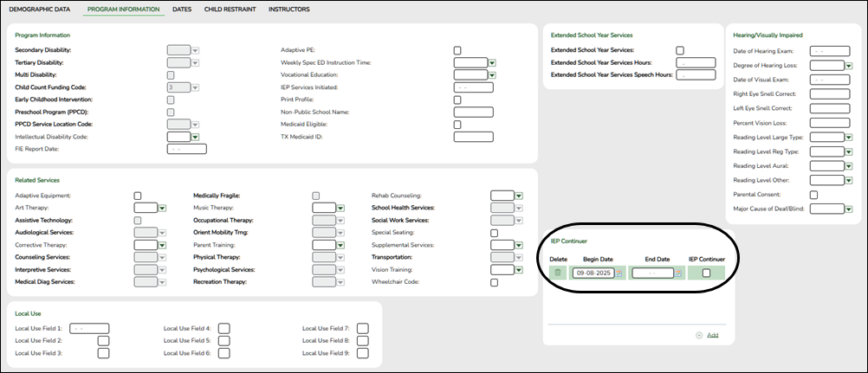This screenshot has width=868, height=373.
Task: Toggle the IEP Continuer checkbox
Action: [x=706, y=273]
